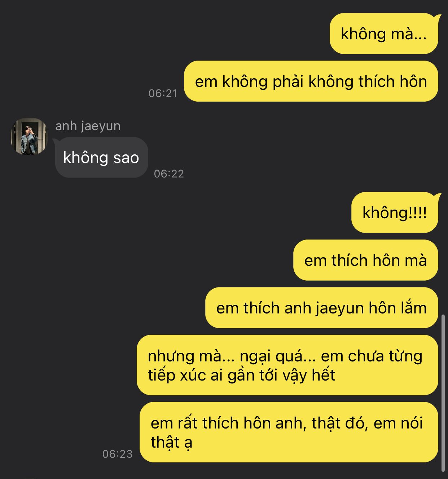Click the 06:22 timestamp
The image size is (448, 479).
[x=169, y=174]
